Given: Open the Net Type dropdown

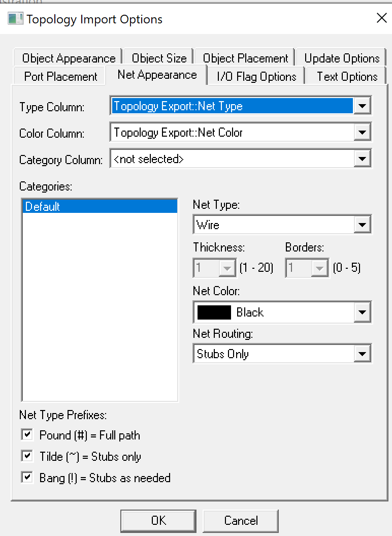Looking at the screenshot, I should (x=362, y=225).
